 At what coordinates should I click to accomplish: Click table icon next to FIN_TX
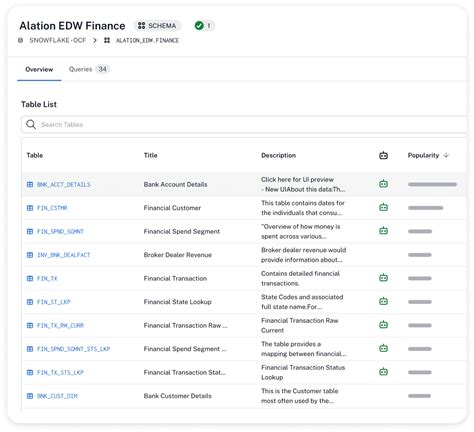[30, 278]
